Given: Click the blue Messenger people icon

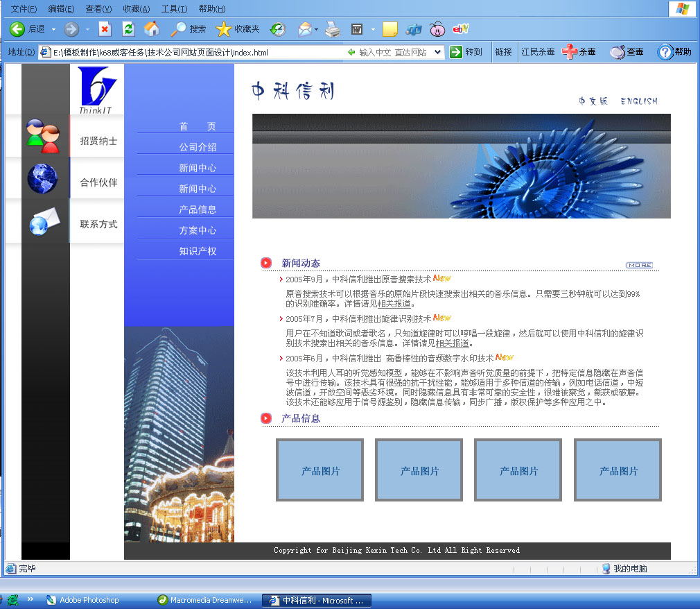Looking at the screenshot, I should 413,30.
